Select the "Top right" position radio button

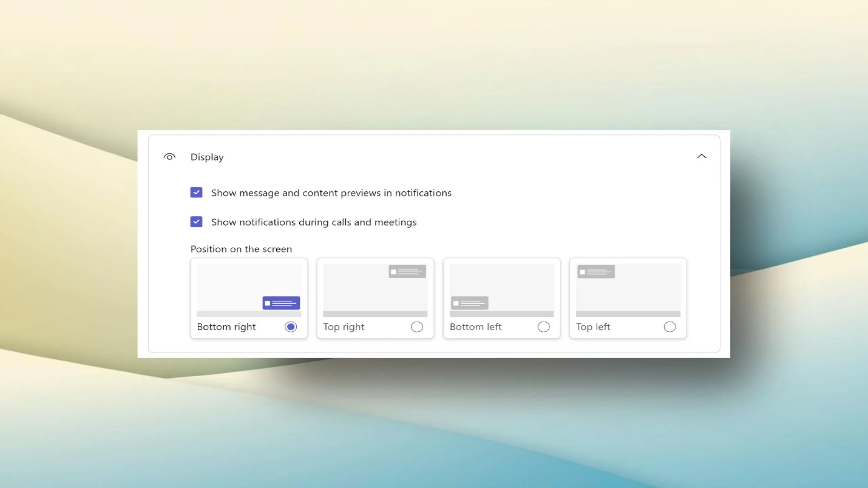tap(417, 327)
